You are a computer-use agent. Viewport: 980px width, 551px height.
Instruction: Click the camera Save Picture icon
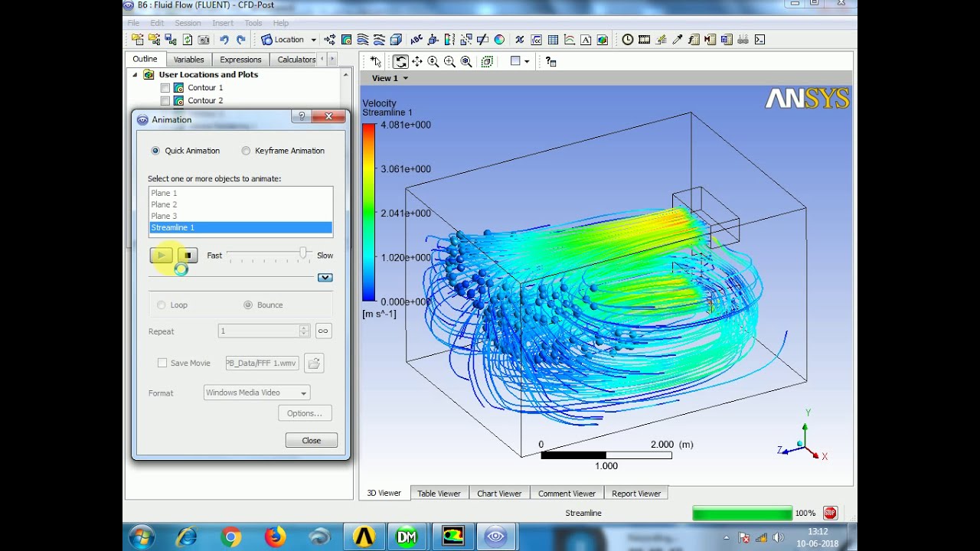tap(204, 40)
